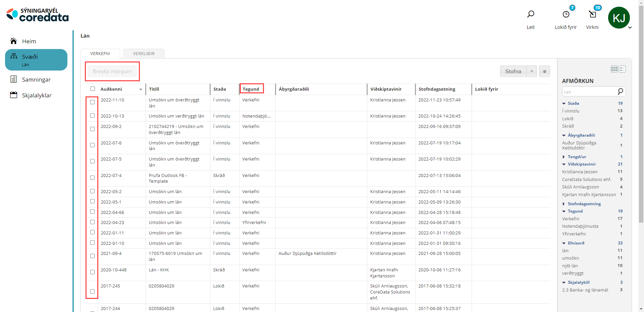
Task: Open the Lokið fyrir clock icon
Action: [x=566, y=14]
